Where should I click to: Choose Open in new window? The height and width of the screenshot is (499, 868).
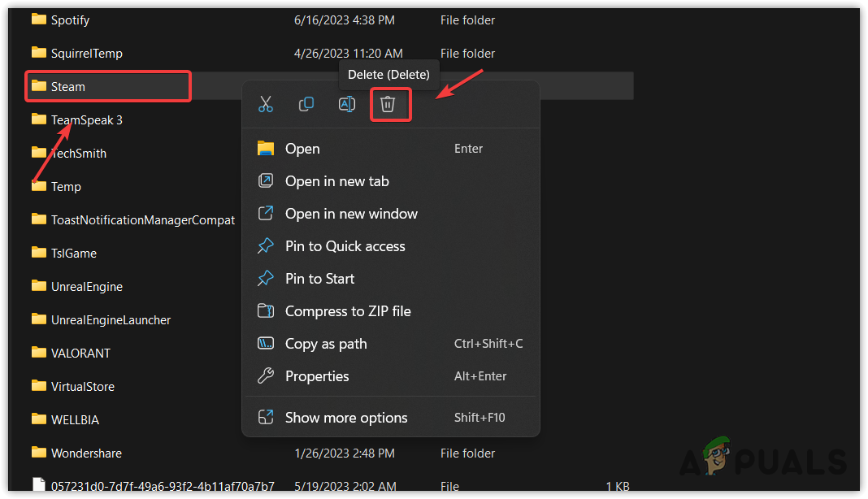click(351, 214)
